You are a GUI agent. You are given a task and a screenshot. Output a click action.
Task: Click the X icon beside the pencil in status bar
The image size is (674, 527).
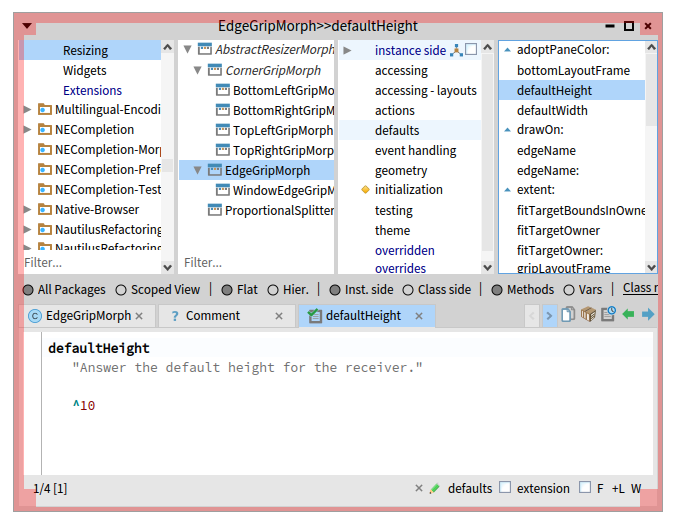pos(419,488)
